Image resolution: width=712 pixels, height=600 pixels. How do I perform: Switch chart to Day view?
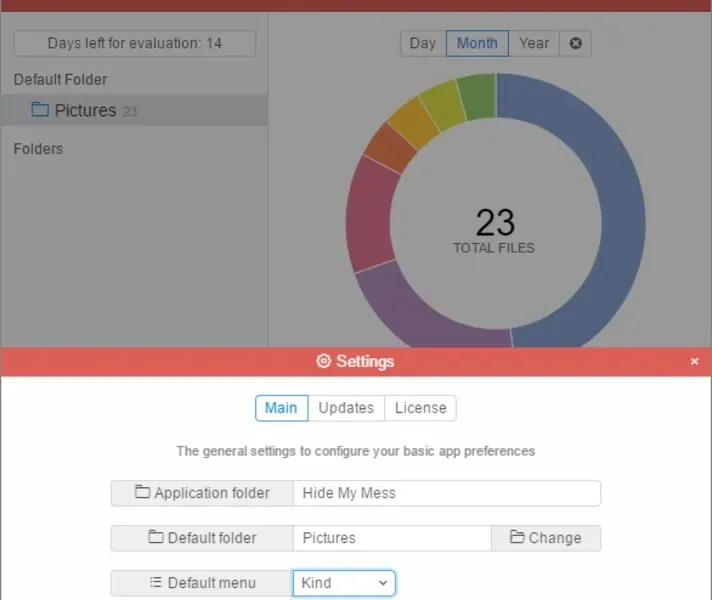pyautogui.click(x=423, y=44)
